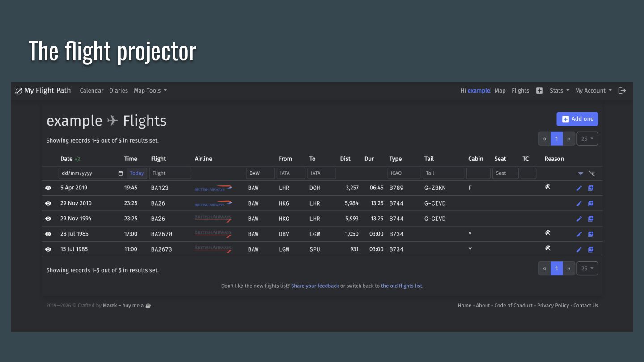Toggle visibility eye for 5 Apr 2019 flight
This screenshot has width=644, height=362.
[48, 188]
